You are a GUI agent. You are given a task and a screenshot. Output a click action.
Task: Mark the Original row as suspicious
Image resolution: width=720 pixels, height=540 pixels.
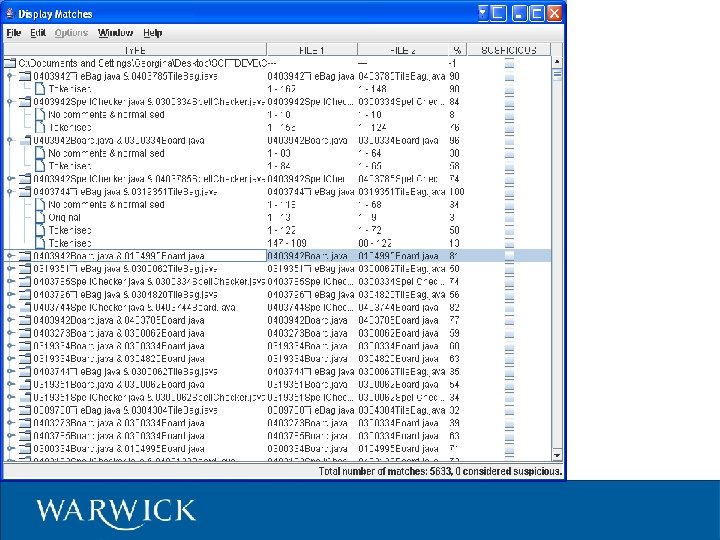pyautogui.click(x=509, y=217)
